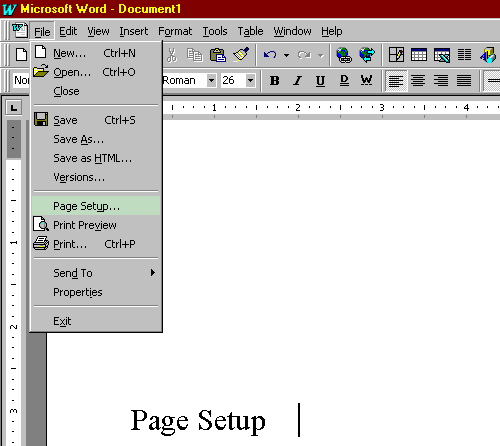Image resolution: width=500 pixels, height=446 pixels.
Task: Toggle Double Underline formatting (D)
Action: (344, 80)
